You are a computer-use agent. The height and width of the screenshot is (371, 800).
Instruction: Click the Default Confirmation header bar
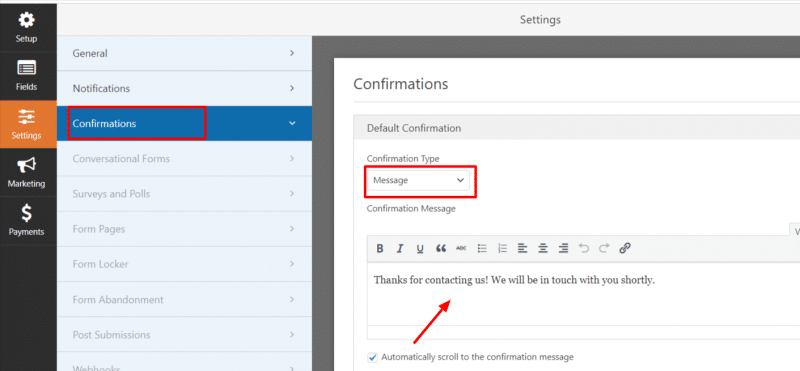[577, 129]
